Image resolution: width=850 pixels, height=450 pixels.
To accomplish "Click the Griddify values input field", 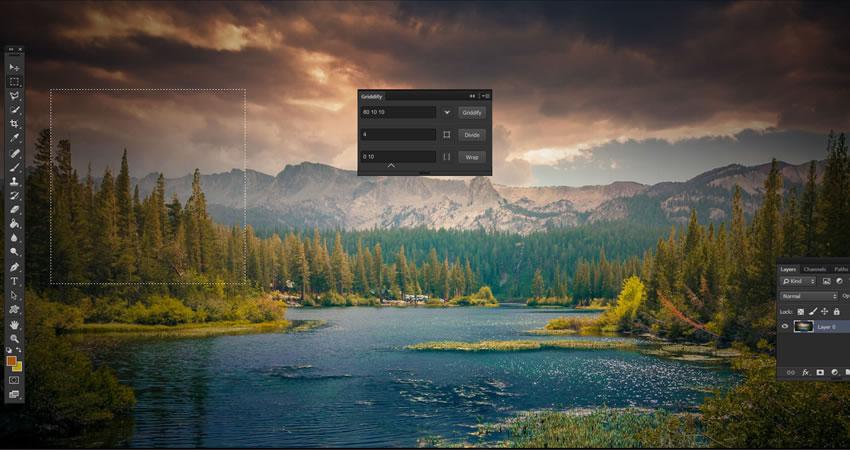I will click(398, 113).
